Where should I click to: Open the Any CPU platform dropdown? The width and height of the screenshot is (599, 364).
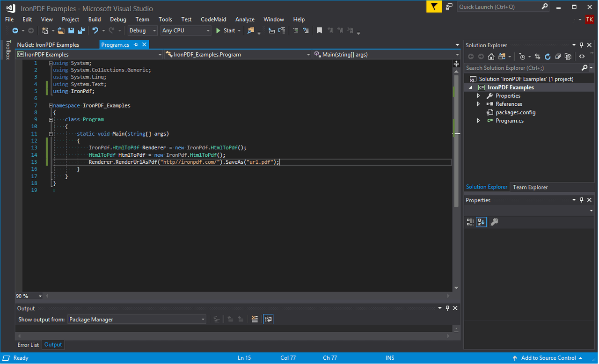[x=186, y=30]
